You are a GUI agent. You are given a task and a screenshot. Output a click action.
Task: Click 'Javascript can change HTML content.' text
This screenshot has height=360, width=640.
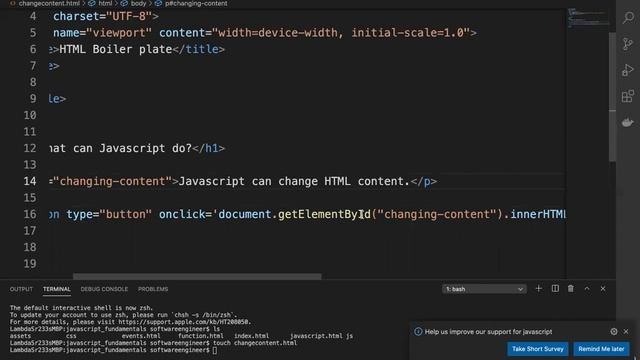(x=294, y=181)
